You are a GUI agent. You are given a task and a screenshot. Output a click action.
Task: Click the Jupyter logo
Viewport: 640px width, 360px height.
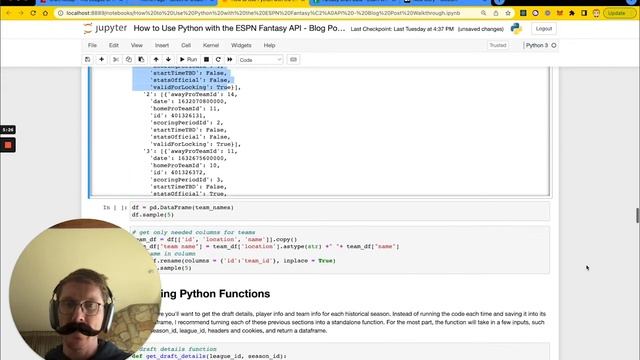click(x=105, y=29)
